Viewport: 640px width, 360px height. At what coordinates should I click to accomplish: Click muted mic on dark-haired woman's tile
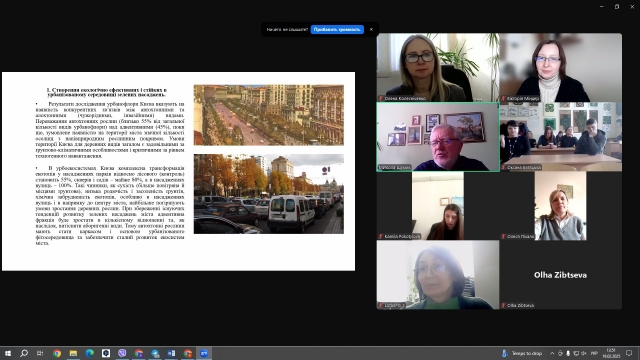(381, 236)
